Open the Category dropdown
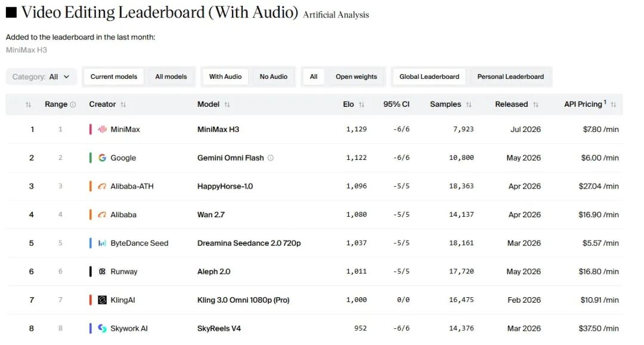 point(41,77)
